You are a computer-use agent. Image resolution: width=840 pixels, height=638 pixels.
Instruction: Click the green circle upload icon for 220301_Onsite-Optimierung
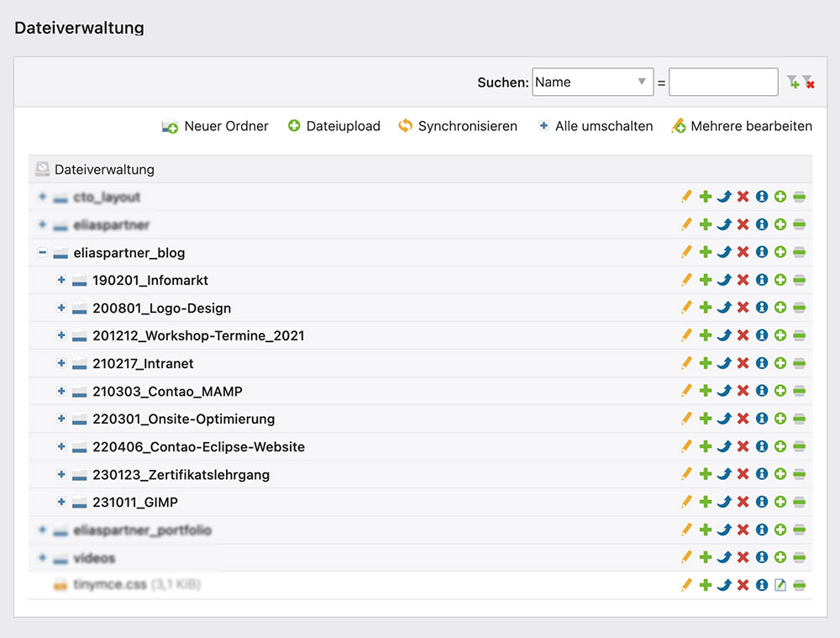coord(780,418)
